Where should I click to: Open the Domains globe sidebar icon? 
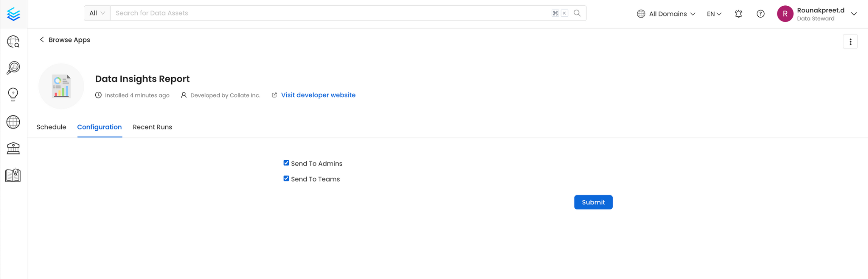13,122
